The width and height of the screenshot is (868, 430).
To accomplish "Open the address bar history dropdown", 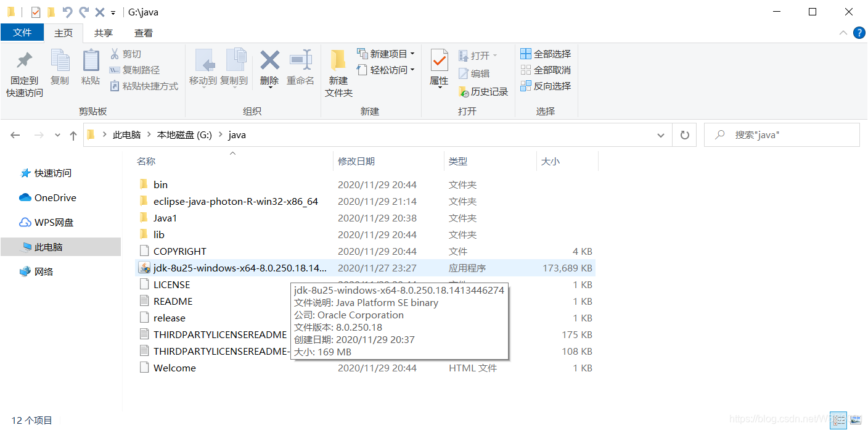I will click(660, 134).
